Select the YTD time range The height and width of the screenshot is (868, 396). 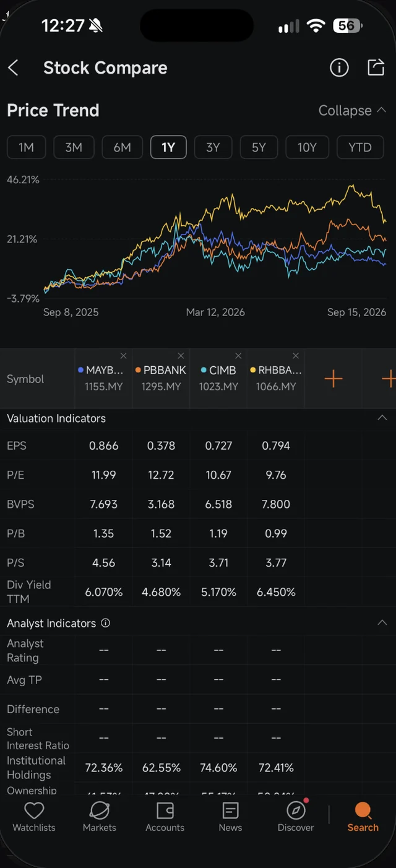[x=360, y=147]
